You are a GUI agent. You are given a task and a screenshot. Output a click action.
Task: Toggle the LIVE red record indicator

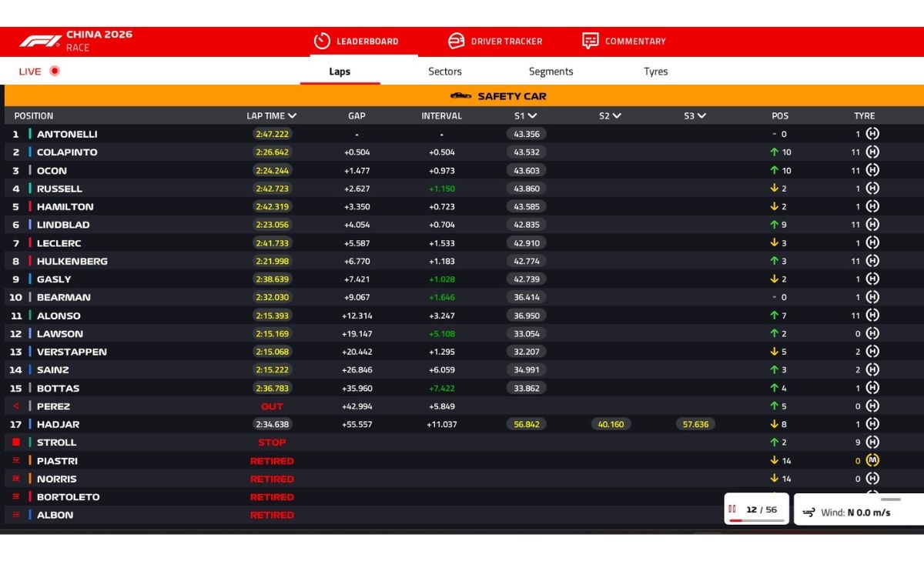coord(55,71)
